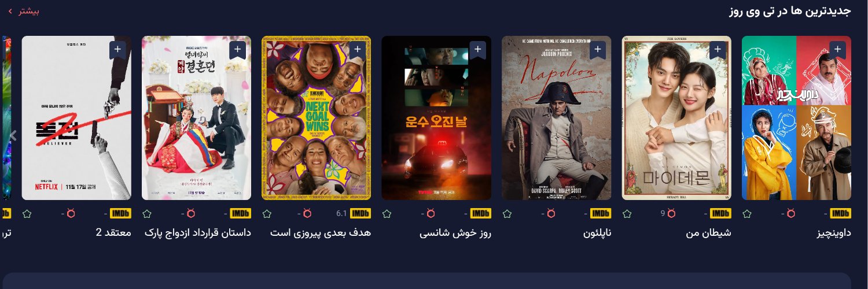868x289 pixels.
Task: Add شیطان من to watchlist
Action: 718,50
